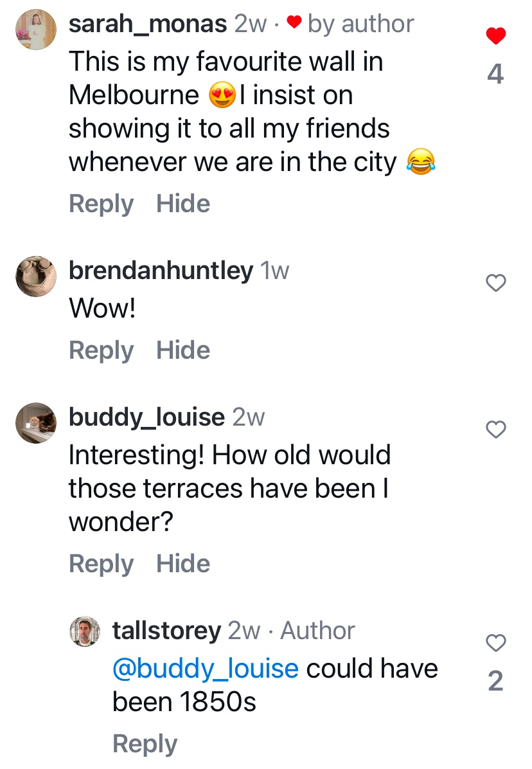The width and height of the screenshot is (532, 769).
Task: Reply to tallstorey's 1850s comment
Action: coord(145,744)
